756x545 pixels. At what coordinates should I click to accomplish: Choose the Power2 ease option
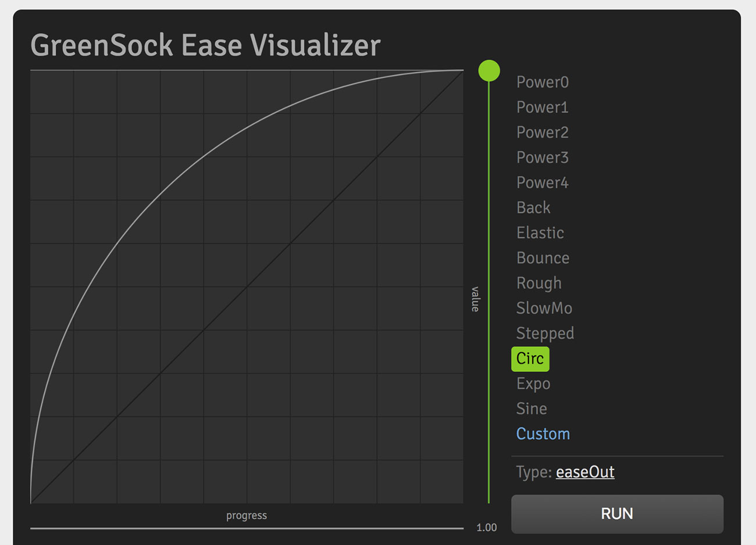(x=543, y=132)
